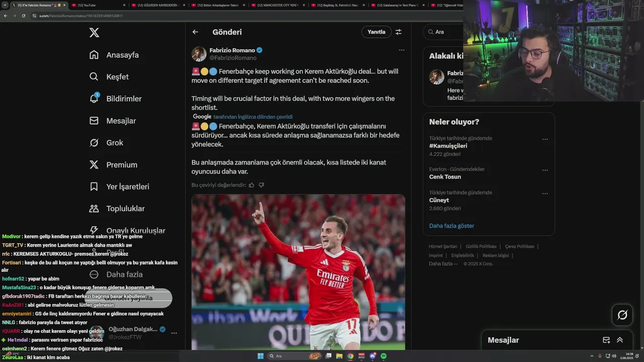
Task: Click the floating Grok button
Action: (622, 315)
